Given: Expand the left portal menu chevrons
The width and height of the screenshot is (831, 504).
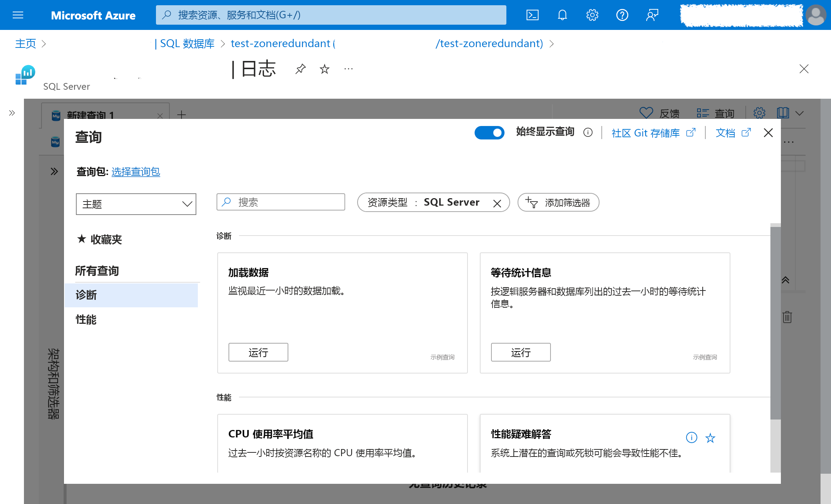Looking at the screenshot, I should (x=12, y=113).
